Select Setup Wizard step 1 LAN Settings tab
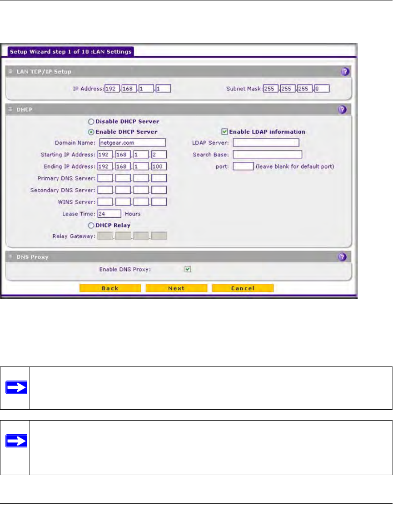 point(70,51)
